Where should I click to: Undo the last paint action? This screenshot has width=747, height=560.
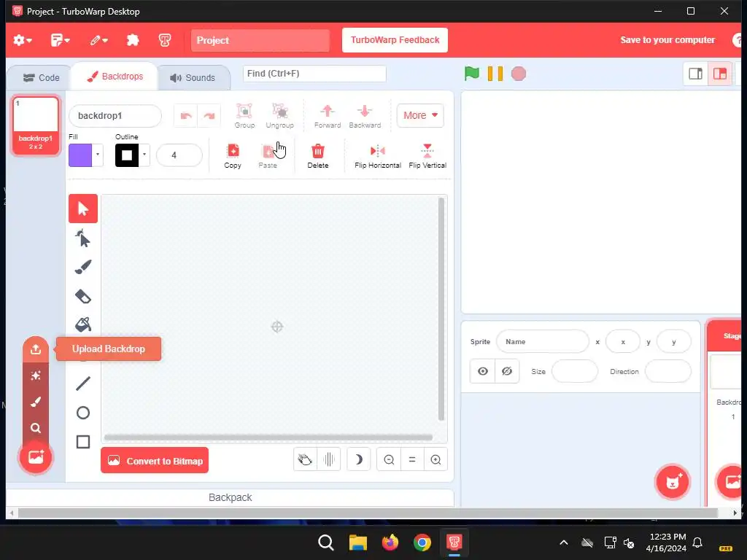pos(186,116)
